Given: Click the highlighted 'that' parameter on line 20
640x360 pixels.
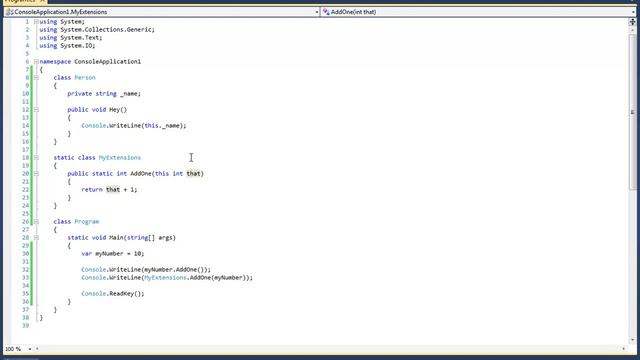Looking at the screenshot, I should [193, 173].
